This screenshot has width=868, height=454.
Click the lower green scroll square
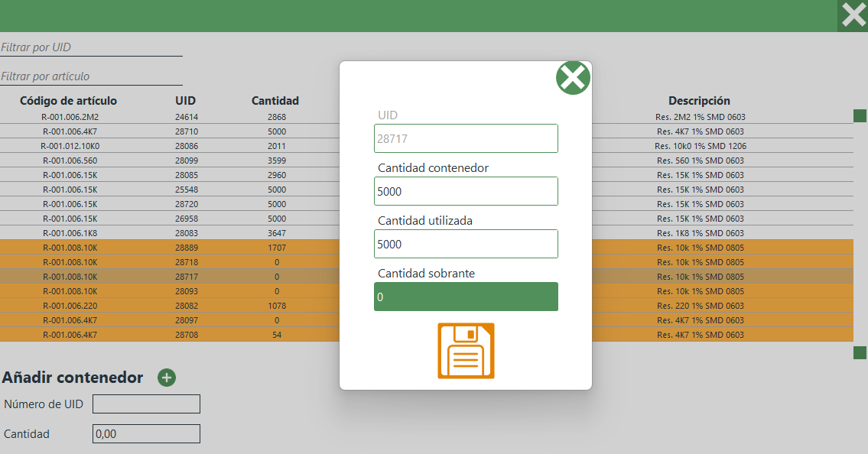(860, 352)
